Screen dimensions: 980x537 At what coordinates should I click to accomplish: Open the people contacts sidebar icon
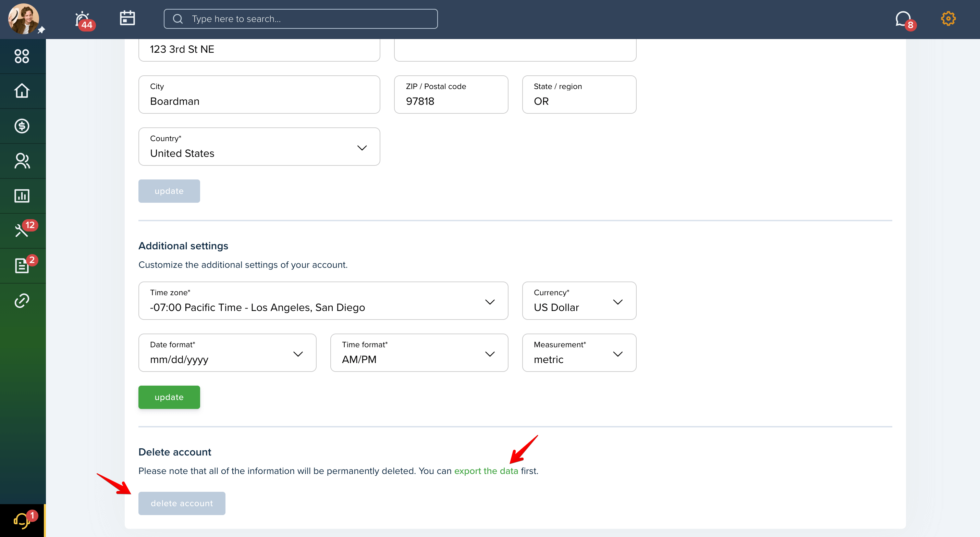pyautogui.click(x=22, y=161)
